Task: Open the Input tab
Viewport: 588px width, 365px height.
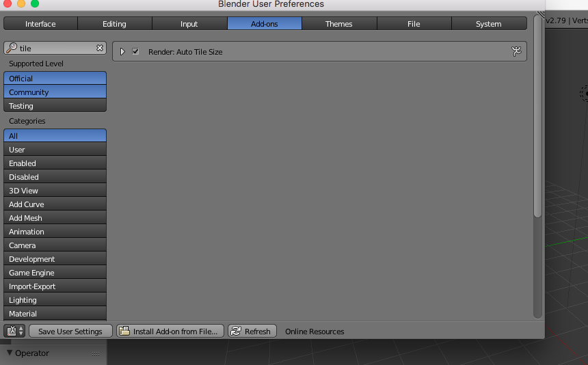Action: click(x=189, y=24)
